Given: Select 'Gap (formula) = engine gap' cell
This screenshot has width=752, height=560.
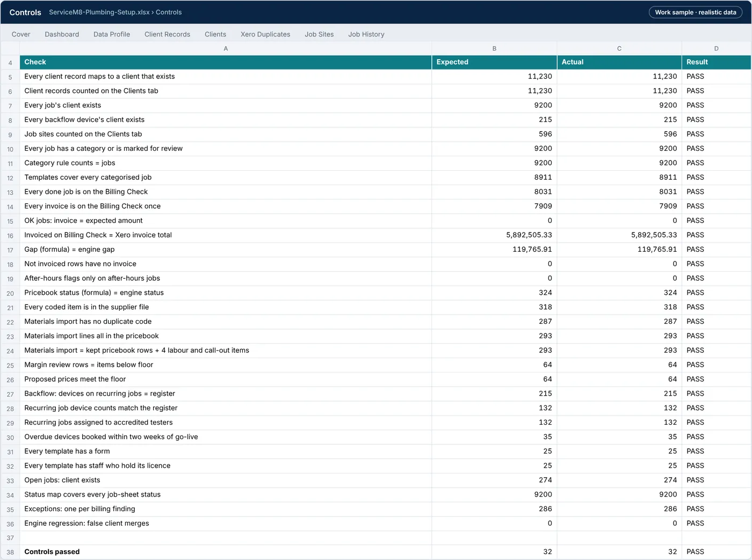Looking at the screenshot, I should click(x=226, y=250).
